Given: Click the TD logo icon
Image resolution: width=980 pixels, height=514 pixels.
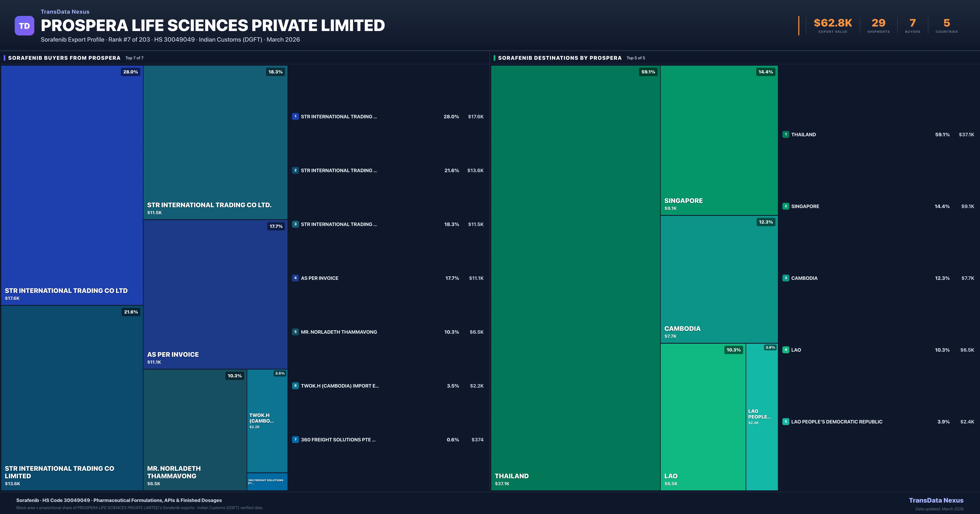Looking at the screenshot, I should point(24,26).
